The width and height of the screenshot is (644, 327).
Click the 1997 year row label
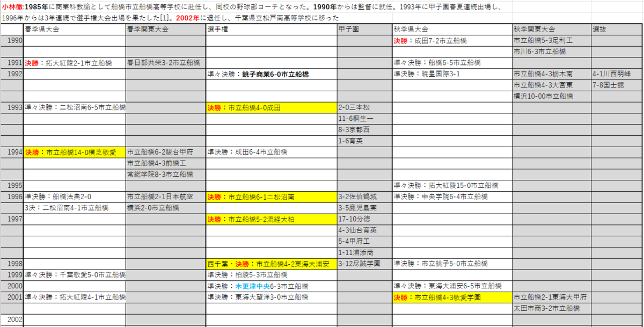click(12, 219)
